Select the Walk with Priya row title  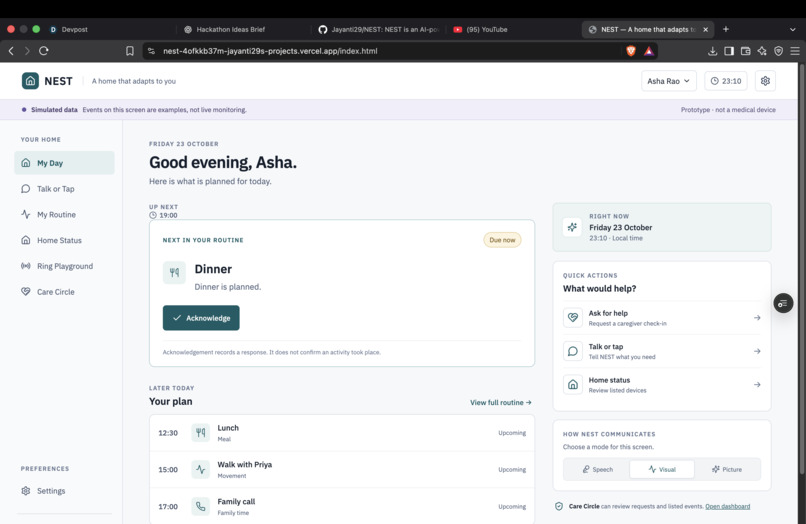tap(245, 464)
